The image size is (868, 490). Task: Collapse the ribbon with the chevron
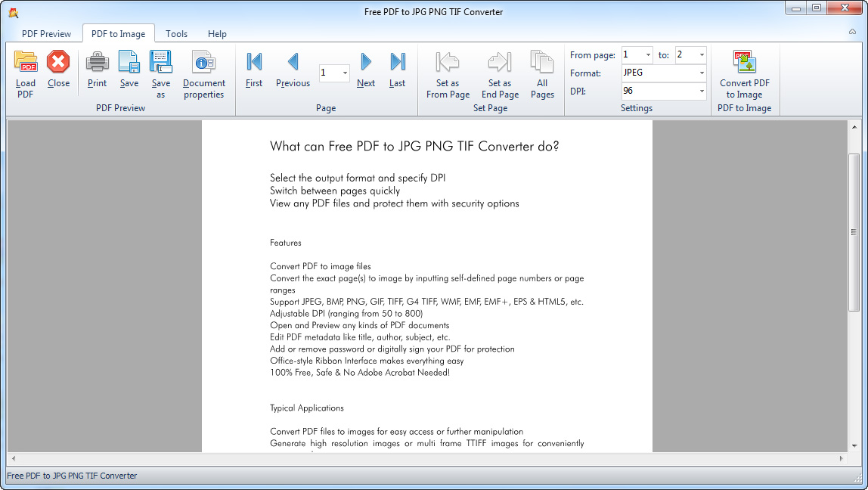[853, 32]
